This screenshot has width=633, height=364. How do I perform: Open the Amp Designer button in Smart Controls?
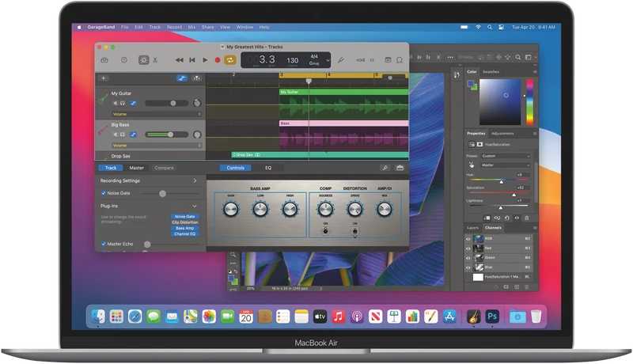point(400,168)
